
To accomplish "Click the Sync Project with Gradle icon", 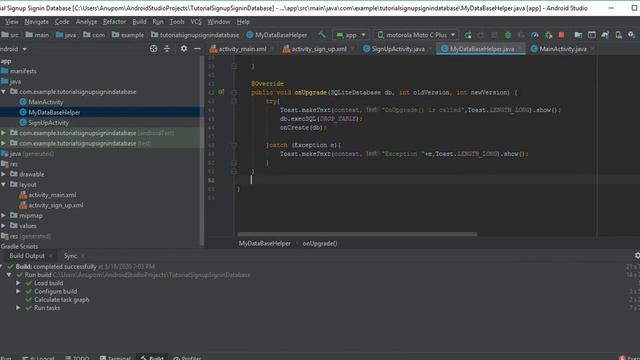I will (x=605, y=35).
